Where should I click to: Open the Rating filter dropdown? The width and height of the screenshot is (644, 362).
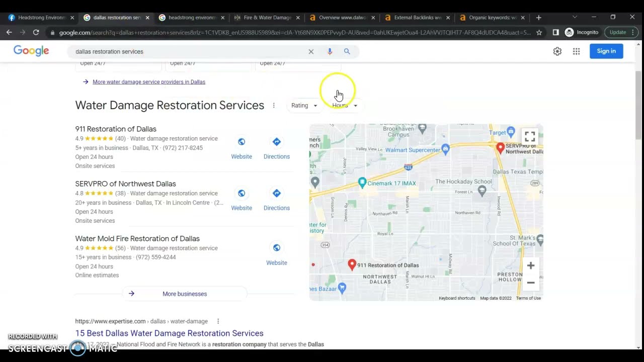pos(304,106)
